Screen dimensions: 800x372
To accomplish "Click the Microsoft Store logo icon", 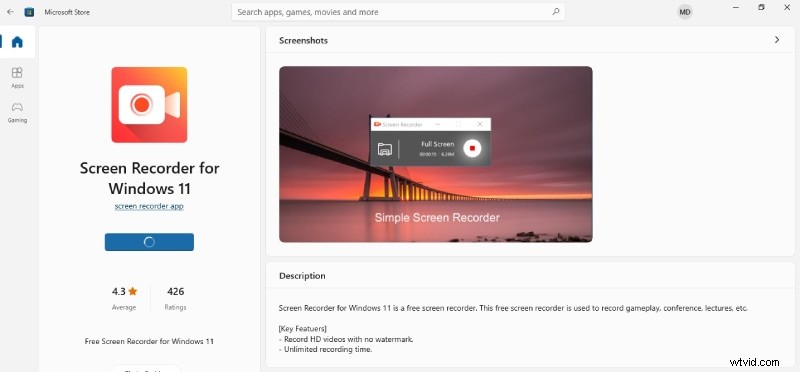I will [x=30, y=12].
